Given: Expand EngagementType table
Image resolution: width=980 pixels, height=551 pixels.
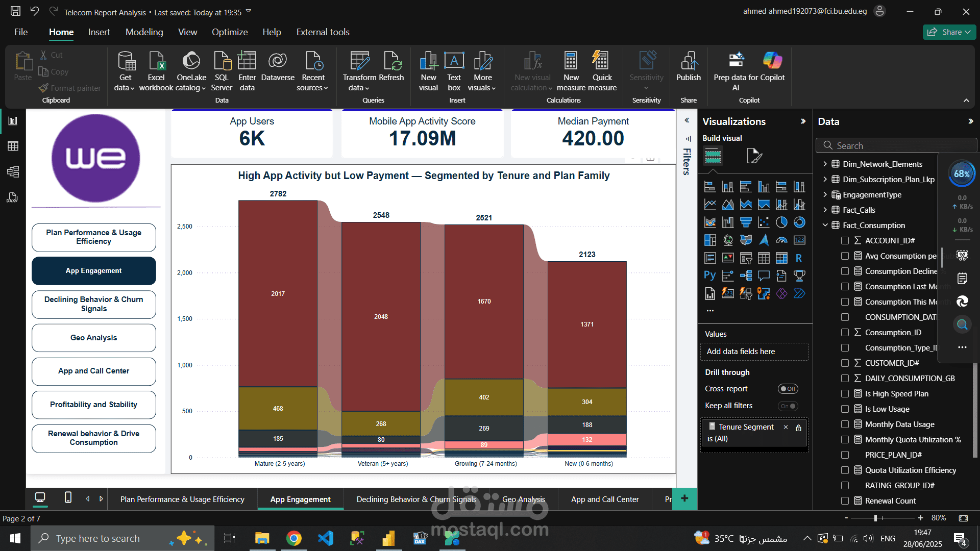Looking at the screenshot, I should [x=825, y=194].
